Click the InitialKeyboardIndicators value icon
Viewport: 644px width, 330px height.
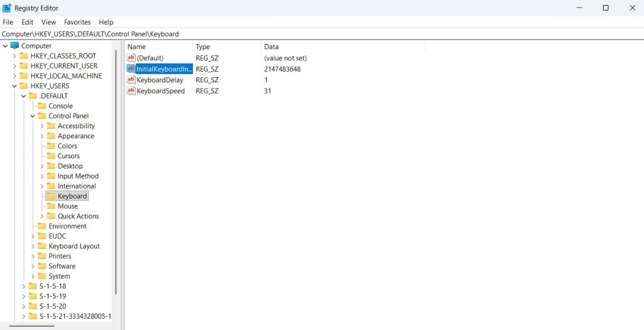point(131,69)
